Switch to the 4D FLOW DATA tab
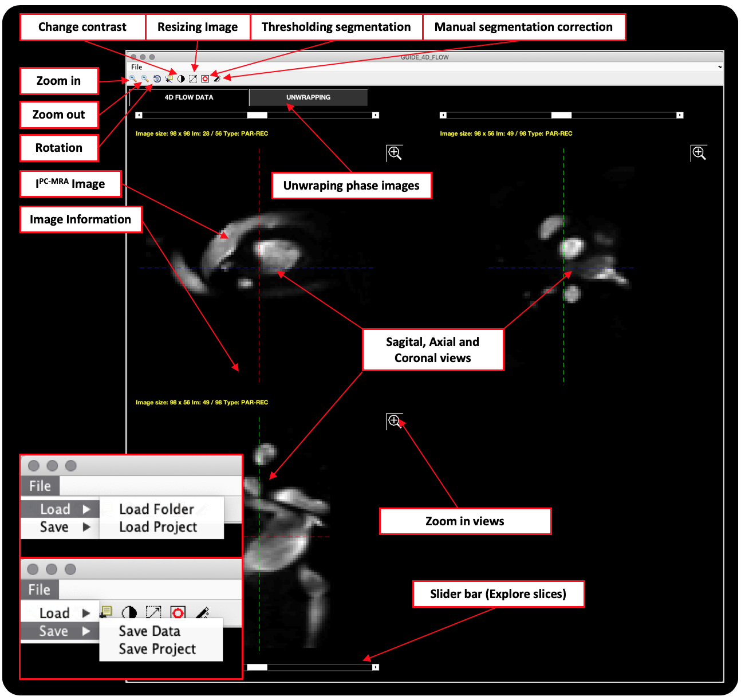Screen dimensions: 741x700 pos(189,97)
